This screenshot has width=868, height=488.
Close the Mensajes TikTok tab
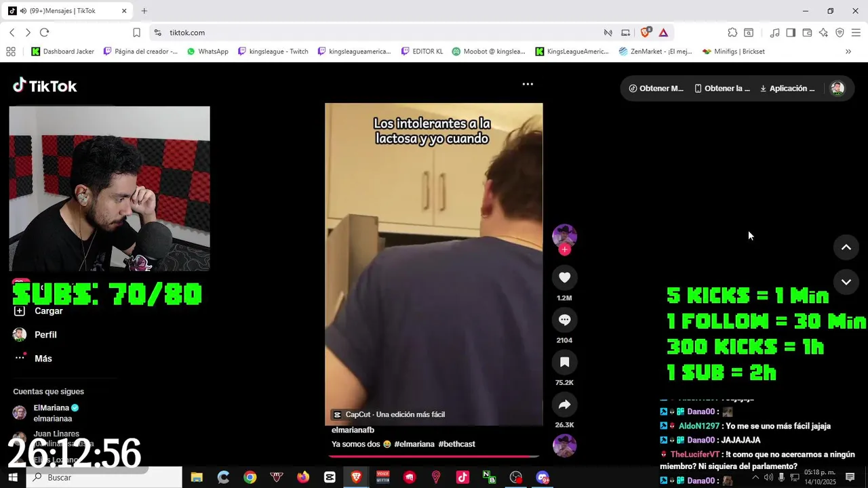coord(124,11)
